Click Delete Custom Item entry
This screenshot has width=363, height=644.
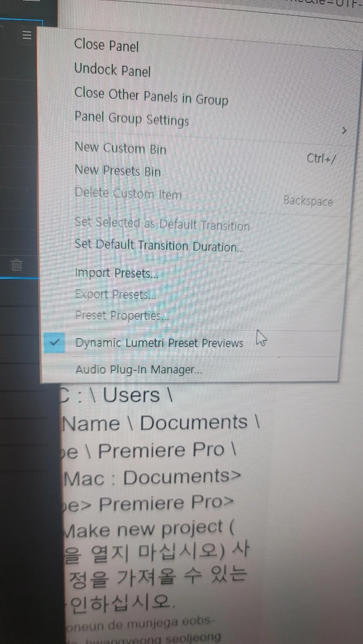coord(128,194)
